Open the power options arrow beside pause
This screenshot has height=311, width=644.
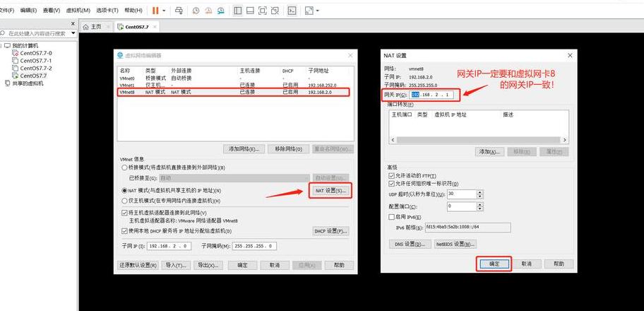(164, 11)
